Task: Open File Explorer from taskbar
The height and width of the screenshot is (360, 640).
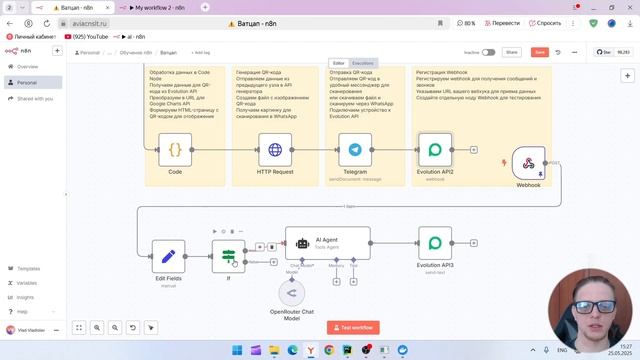Action: pos(274,350)
